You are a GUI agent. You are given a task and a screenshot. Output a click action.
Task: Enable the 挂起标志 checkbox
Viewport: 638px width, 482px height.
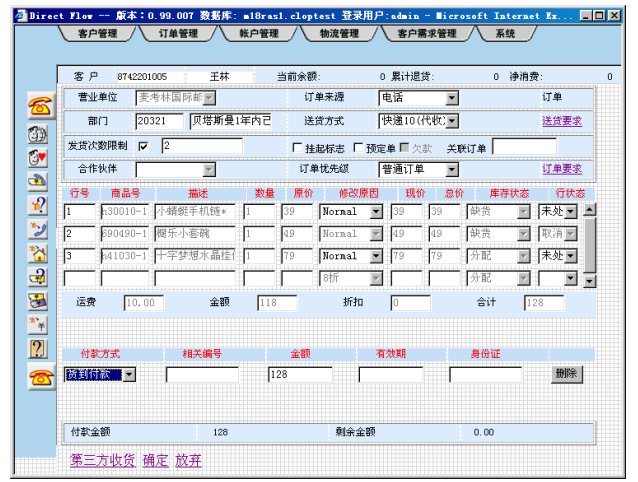[296, 147]
